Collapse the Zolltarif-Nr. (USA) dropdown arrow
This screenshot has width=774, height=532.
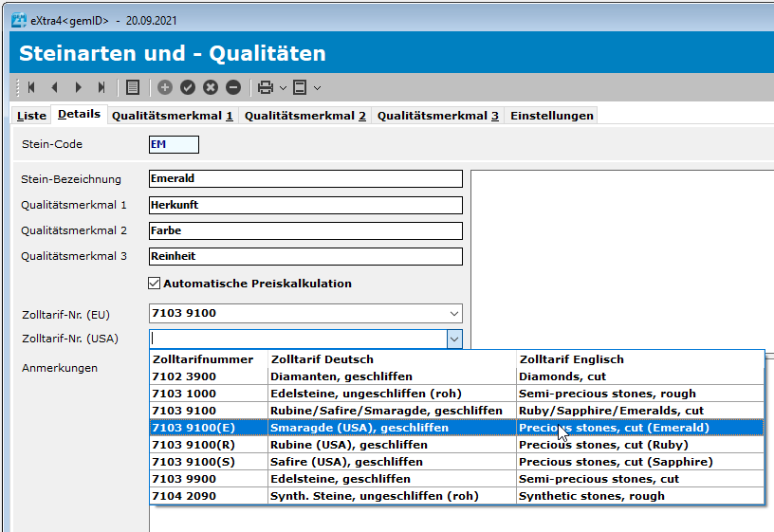[453, 339]
